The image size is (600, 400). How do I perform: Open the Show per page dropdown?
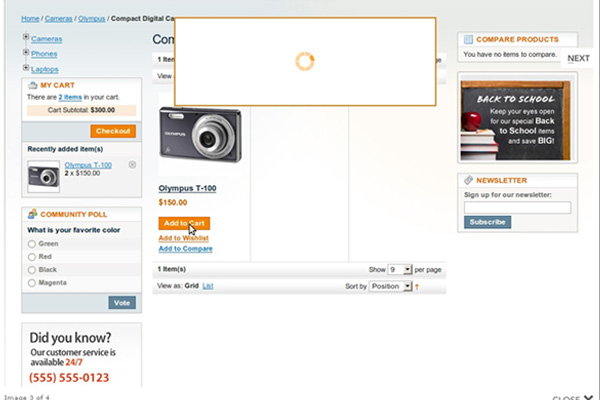click(x=400, y=269)
